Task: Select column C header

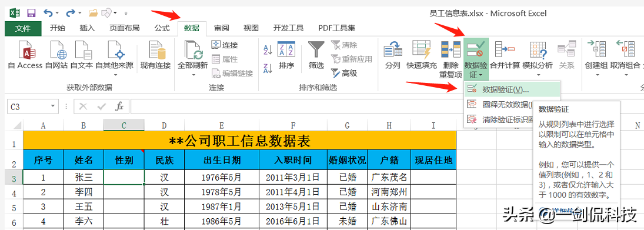Action: pos(124,125)
